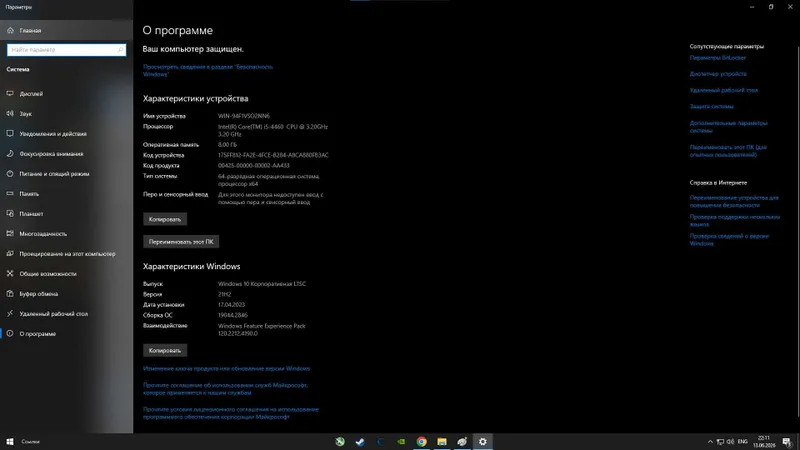Screen dimensions: 800x450
Task: Open the notification center icon
Action: point(787,442)
